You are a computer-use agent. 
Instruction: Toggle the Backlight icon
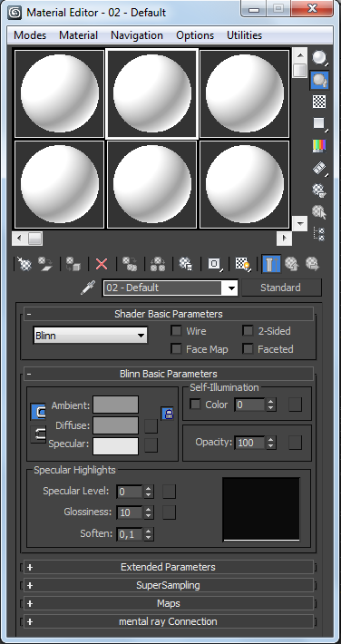tap(319, 80)
